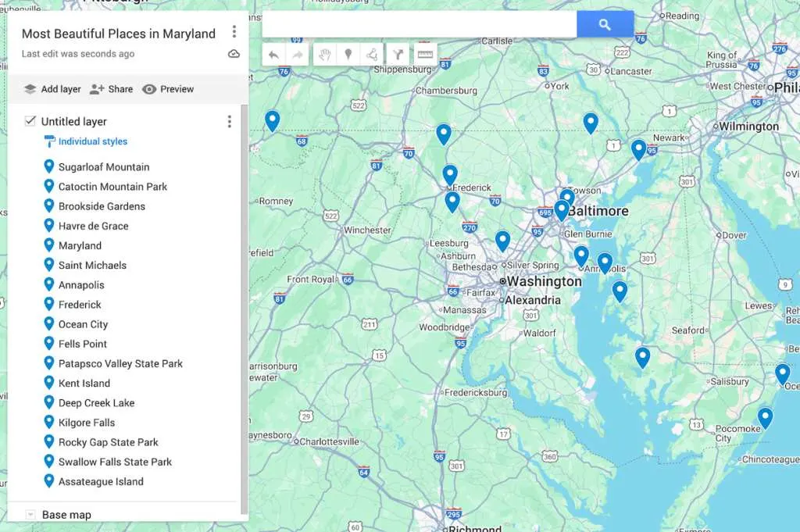The width and height of the screenshot is (800, 532).
Task: Select Frederick in the layer list
Action: pos(80,305)
